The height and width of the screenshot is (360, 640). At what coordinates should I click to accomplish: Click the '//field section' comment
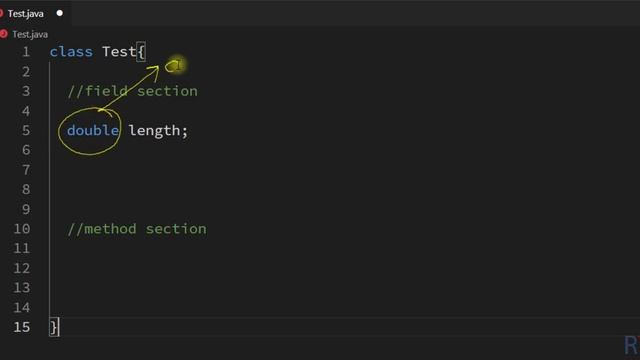pyautogui.click(x=133, y=91)
